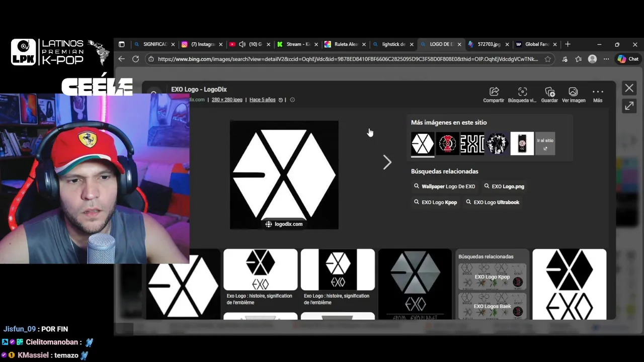The width and height of the screenshot is (644, 362).
Task: Open browser extensions icon
Action: pyautogui.click(x=565, y=59)
